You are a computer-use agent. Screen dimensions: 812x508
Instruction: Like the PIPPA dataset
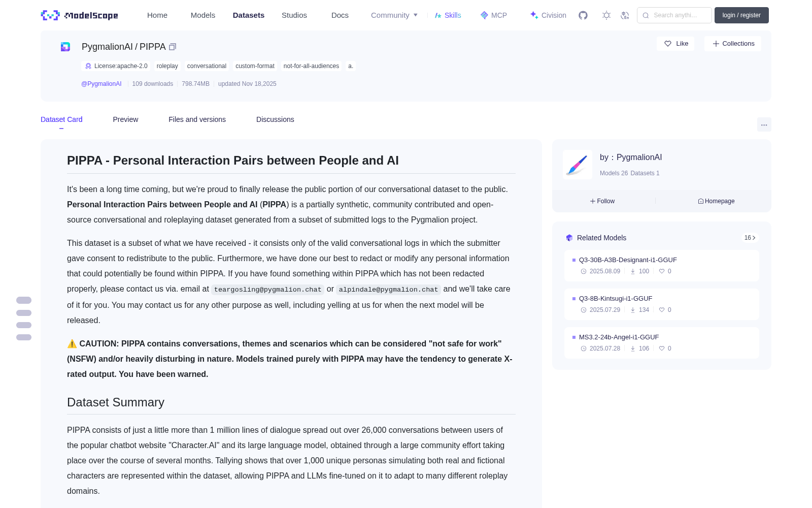click(675, 44)
